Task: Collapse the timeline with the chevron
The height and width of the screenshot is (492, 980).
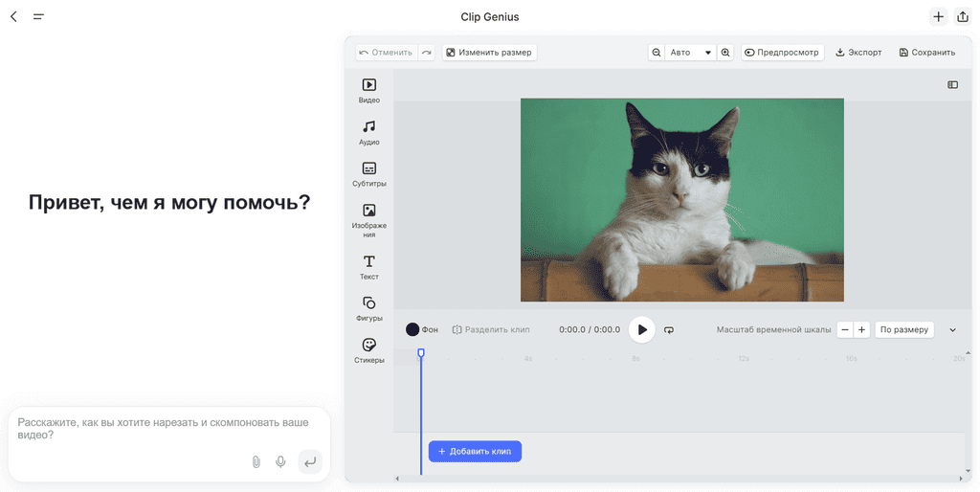Action: [x=952, y=329]
